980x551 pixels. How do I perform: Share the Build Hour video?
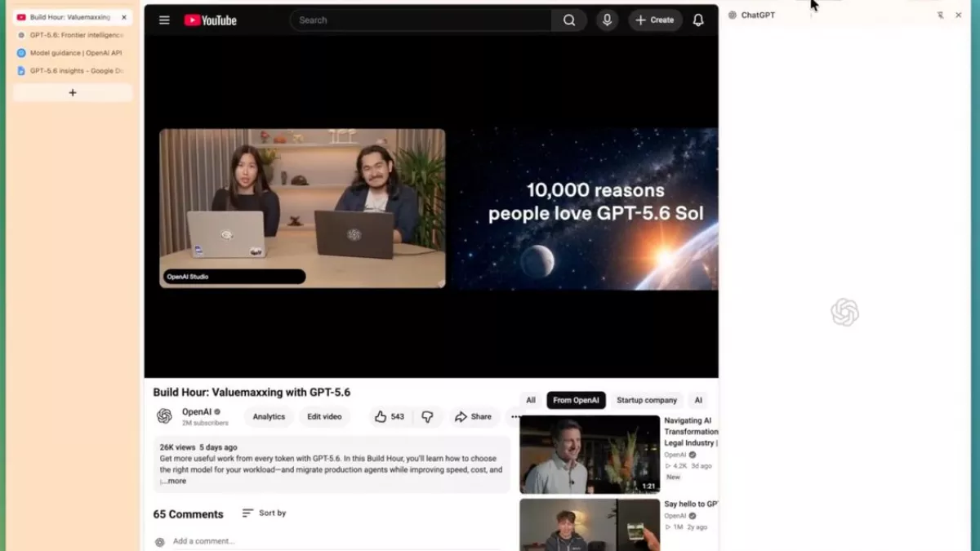coord(473,416)
